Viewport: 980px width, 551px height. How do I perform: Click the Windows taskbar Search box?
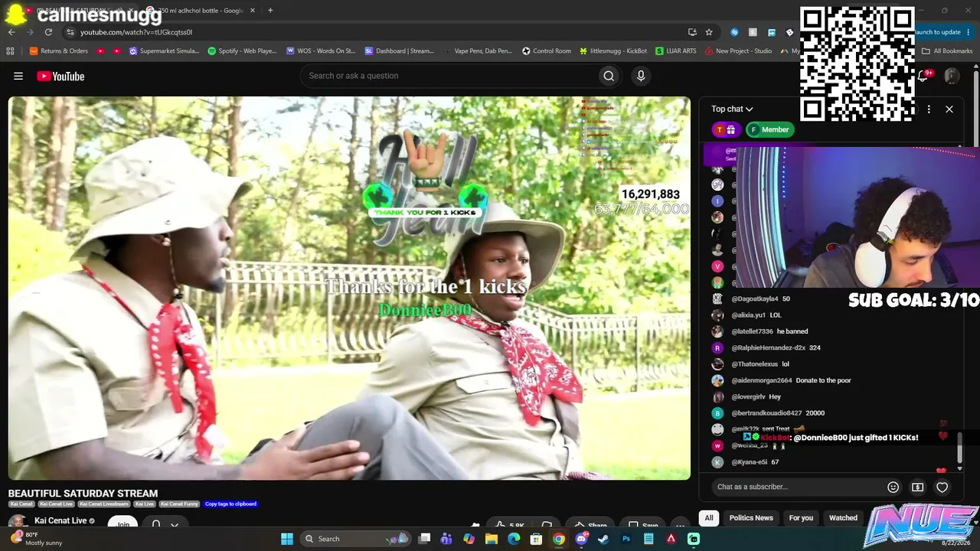[x=355, y=539]
